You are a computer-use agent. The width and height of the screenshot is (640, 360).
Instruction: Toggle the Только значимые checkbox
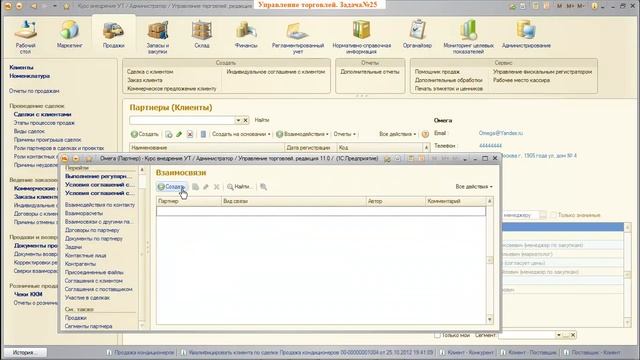pyautogui.click(x=553, y=215)
